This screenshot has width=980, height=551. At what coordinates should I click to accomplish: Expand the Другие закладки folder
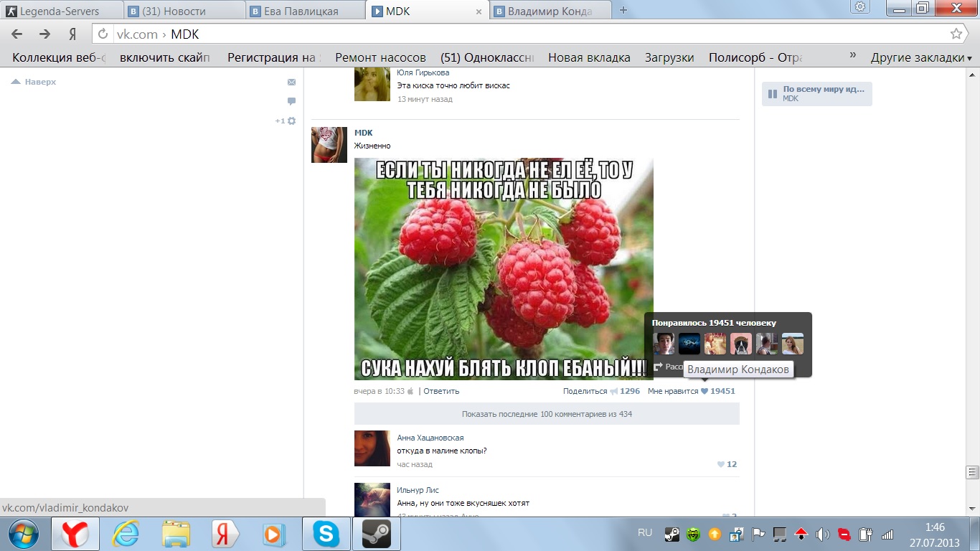click(921, 57)
